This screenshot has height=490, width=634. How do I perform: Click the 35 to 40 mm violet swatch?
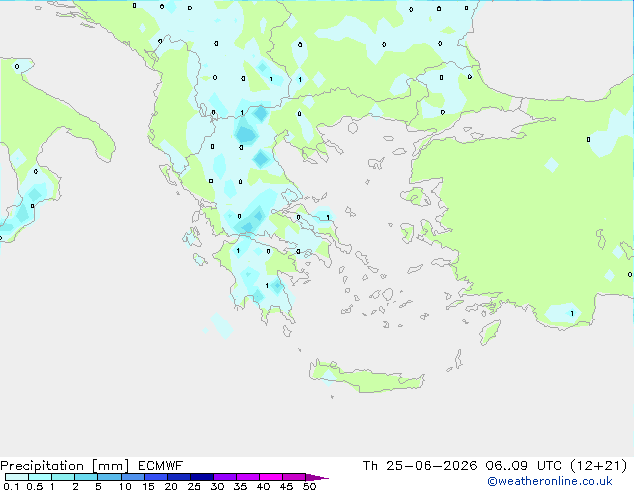tap(248, 477)
